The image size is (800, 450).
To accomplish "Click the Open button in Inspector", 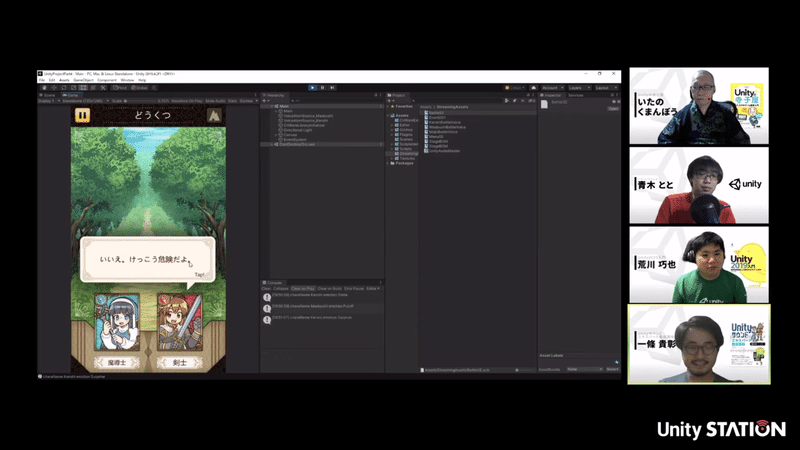I will click(x=613, y=109).
